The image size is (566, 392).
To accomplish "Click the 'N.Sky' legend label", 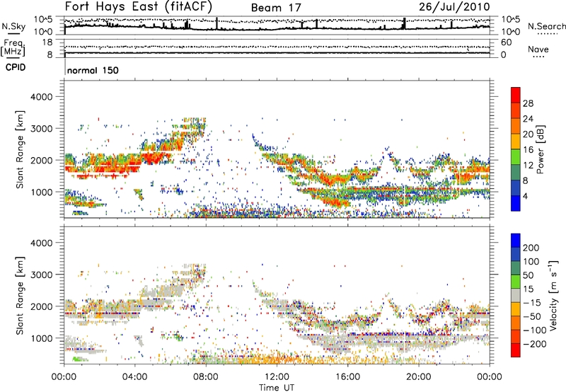I will pyautogui.click(x=13, y=26).
